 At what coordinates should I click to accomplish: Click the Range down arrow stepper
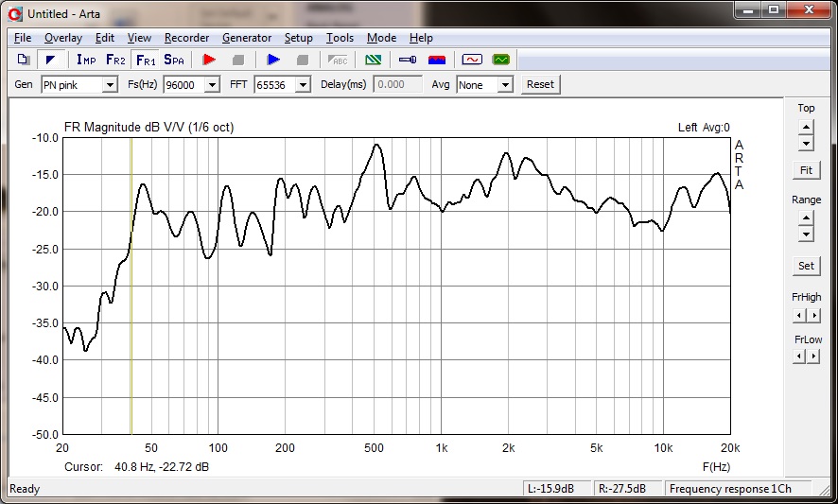click(806, 235)
